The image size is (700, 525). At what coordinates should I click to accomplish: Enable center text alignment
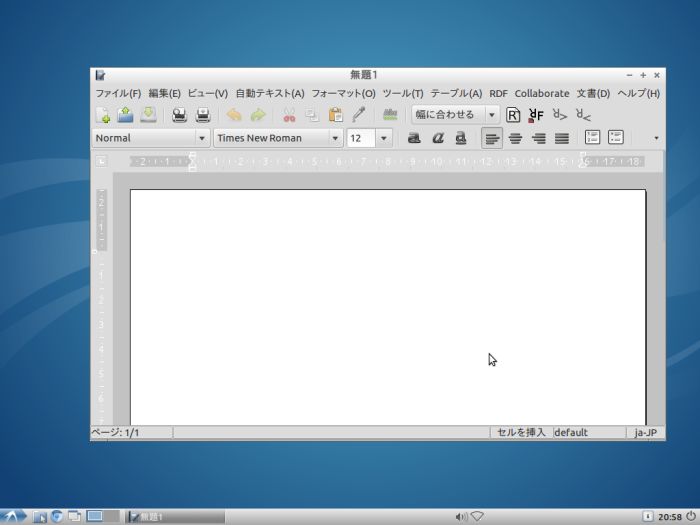click(515, 138)
